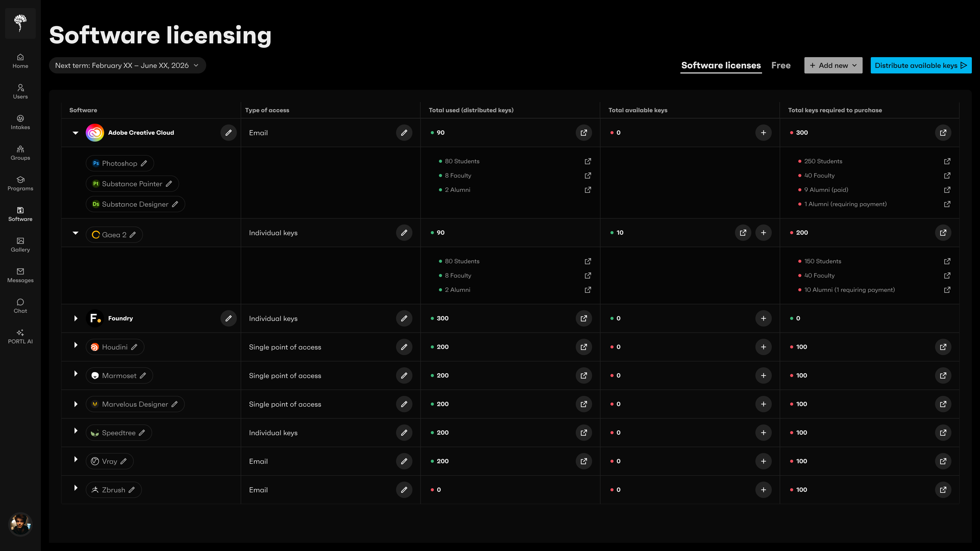Screen dimensions: 980x551
Task: Expand the Marvelous Designer row
Action: pyautogui.click(x=75, y=404)
